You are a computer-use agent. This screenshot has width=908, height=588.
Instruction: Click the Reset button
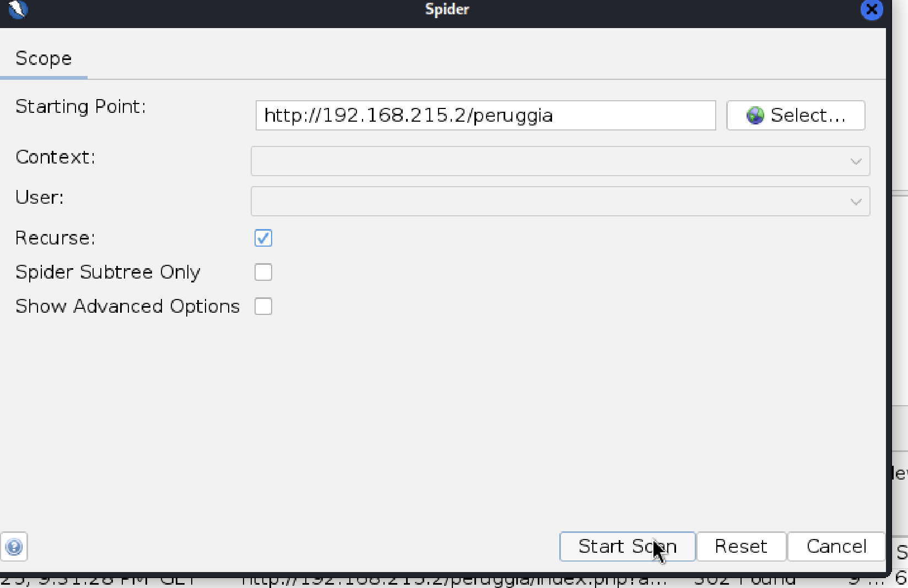tap(741, 547)
